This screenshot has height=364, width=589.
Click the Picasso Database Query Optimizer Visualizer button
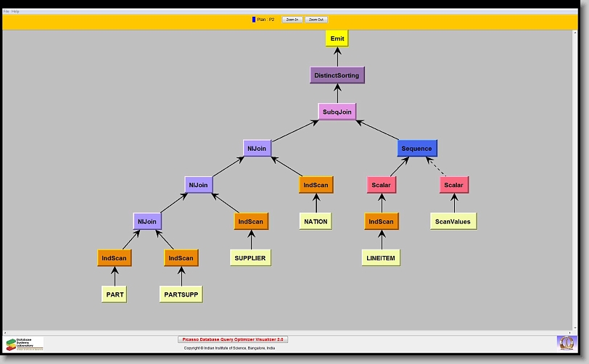(233, 339)
